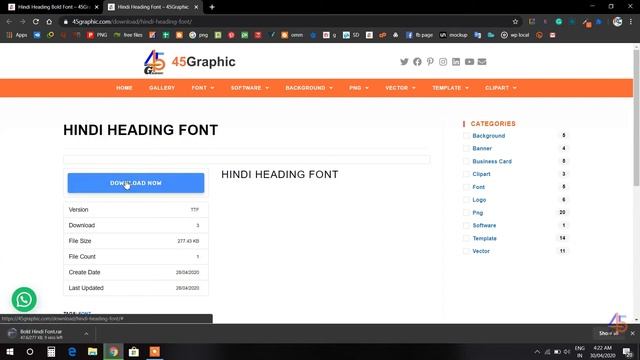The image size is (640, 360).
Task: Open the WhatsApp chat bubble
Action: coord(24,300)
